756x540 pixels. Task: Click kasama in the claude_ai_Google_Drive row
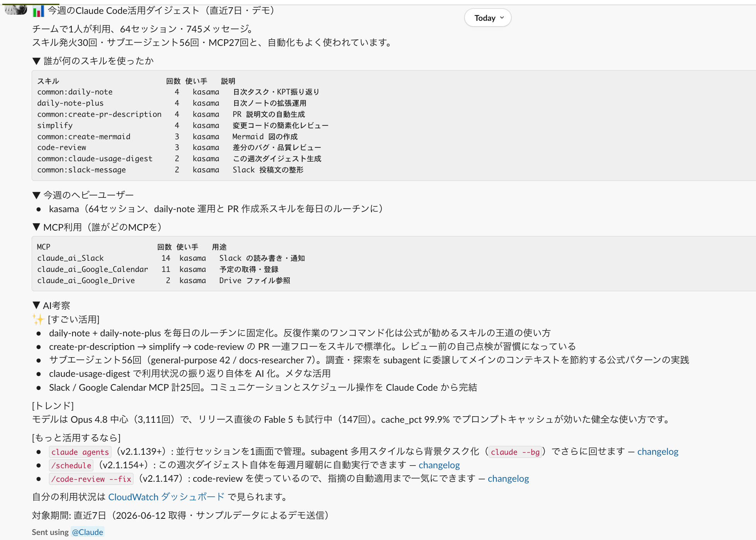[192, 280]
